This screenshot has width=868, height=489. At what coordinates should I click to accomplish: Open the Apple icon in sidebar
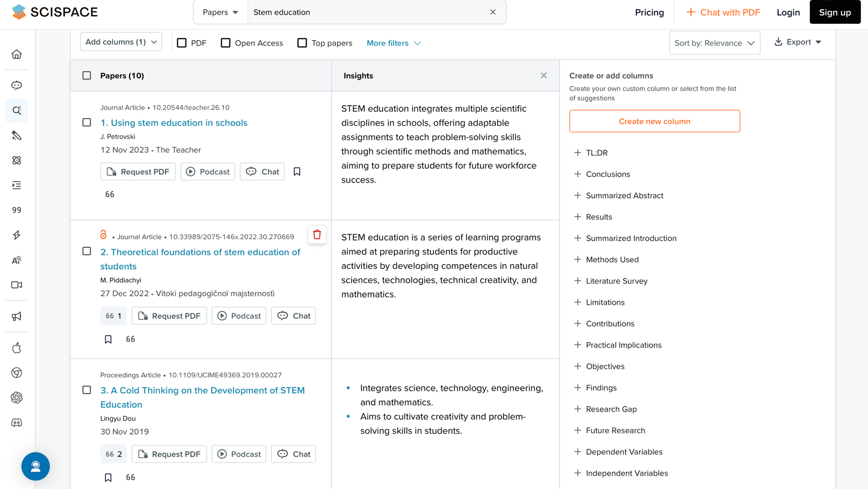tap(17, 348)
